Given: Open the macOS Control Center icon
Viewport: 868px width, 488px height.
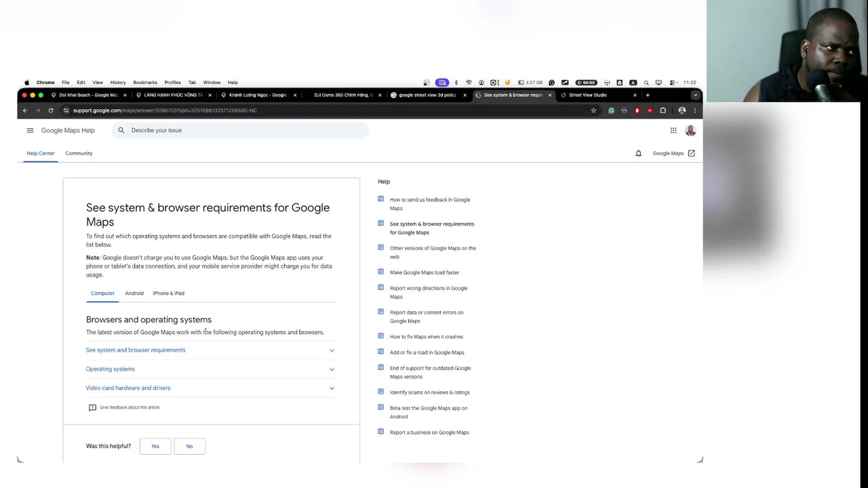Looking at the screenshot, I should 673,83.
